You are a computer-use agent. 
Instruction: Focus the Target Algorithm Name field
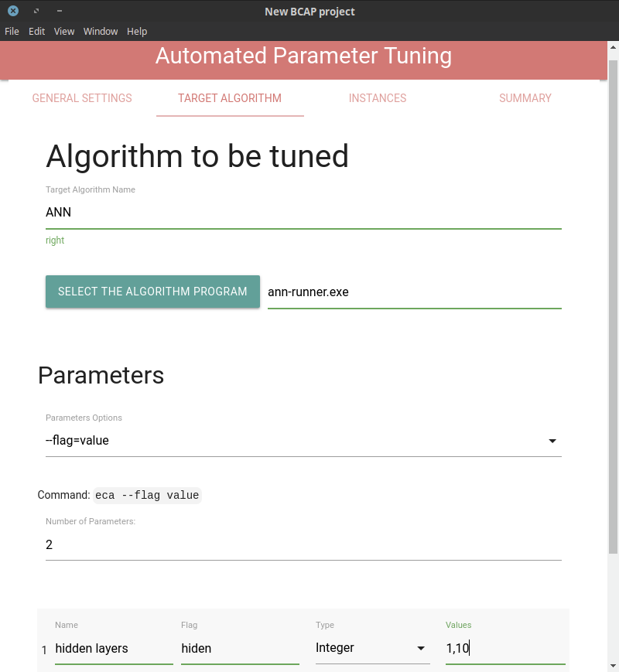304,213
